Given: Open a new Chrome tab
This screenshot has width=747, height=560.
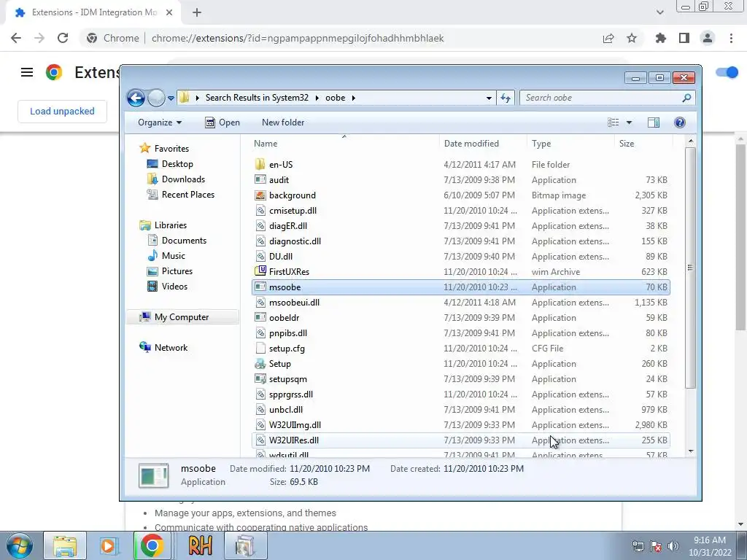Looking at the screenshot, I should 197,12.
